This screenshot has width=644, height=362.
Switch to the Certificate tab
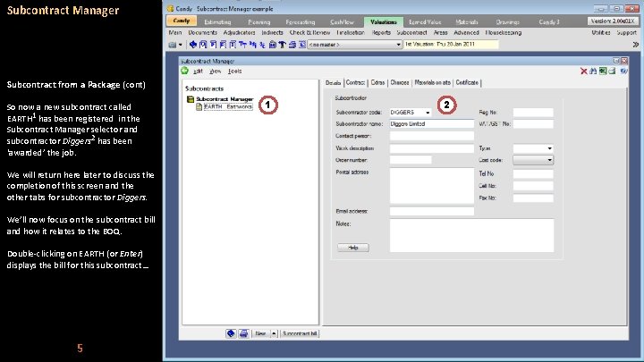coord(467,82)
